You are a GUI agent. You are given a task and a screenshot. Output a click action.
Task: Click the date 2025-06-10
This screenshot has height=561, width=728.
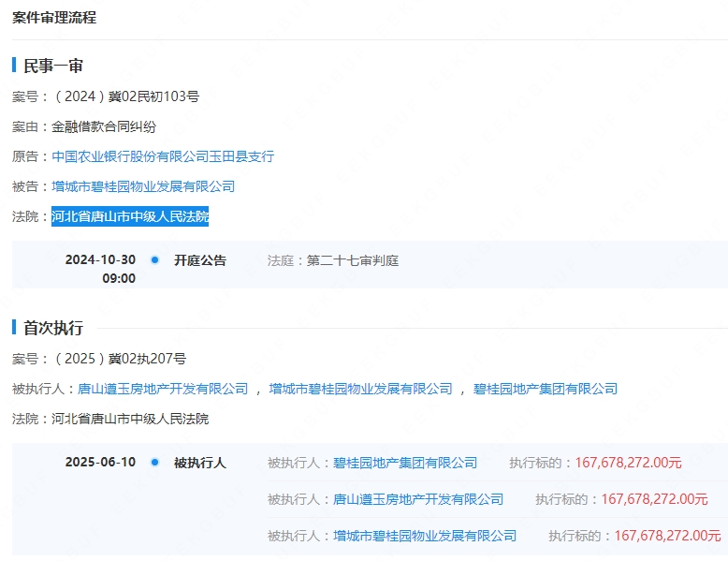100,462
